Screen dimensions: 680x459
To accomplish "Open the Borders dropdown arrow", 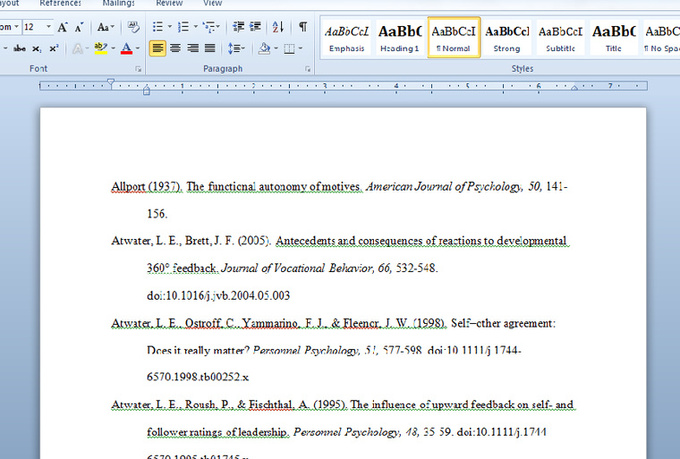I will [x=301, y=48].
